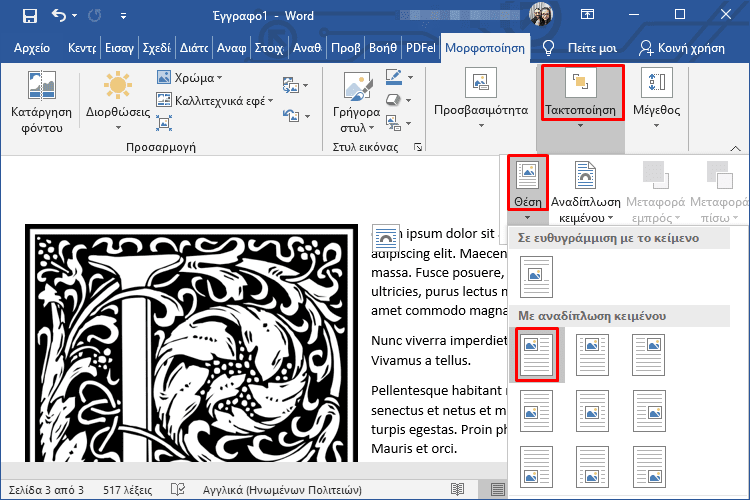Switch to the Σχεδίαση tab
Viewport: 750px width, 500px height.
(156, 48)
